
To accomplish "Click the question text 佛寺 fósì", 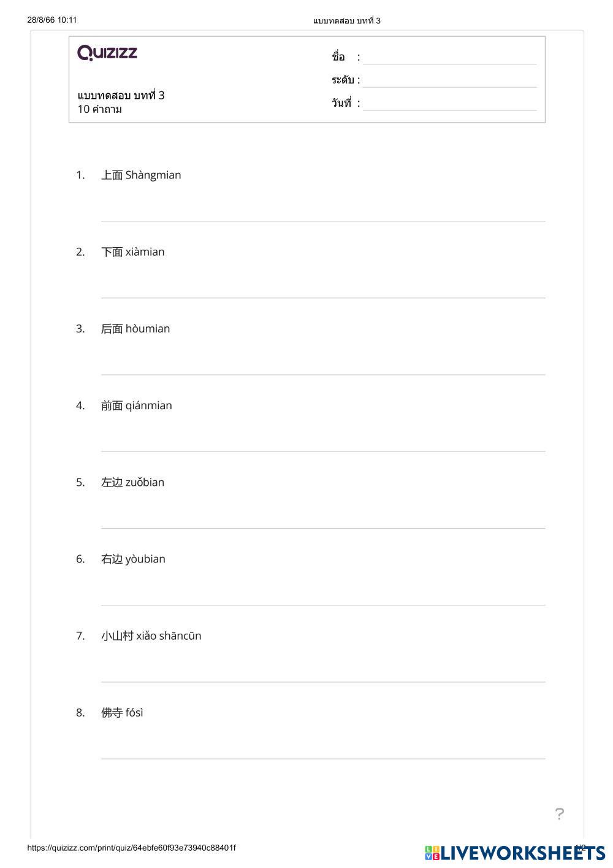I will coord(122,713).
